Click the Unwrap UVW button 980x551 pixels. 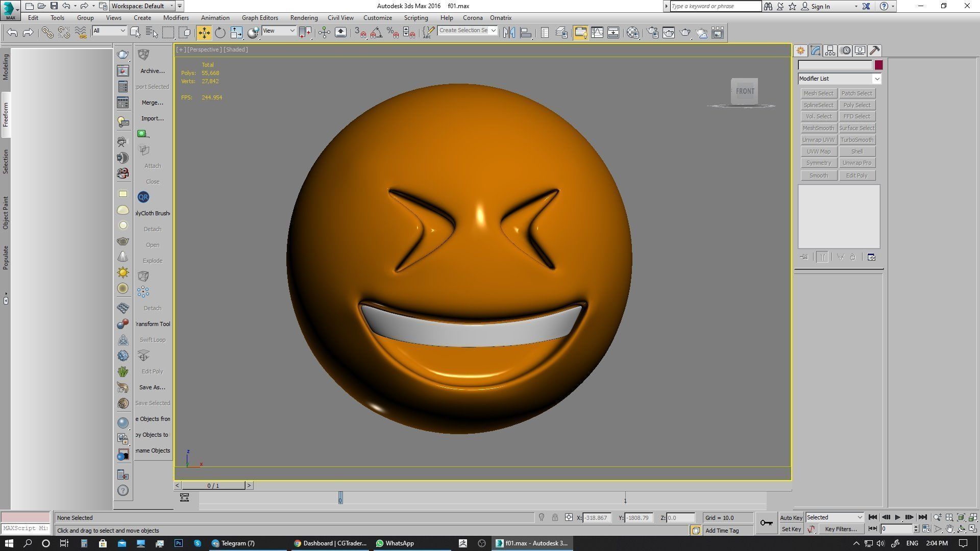818,140
